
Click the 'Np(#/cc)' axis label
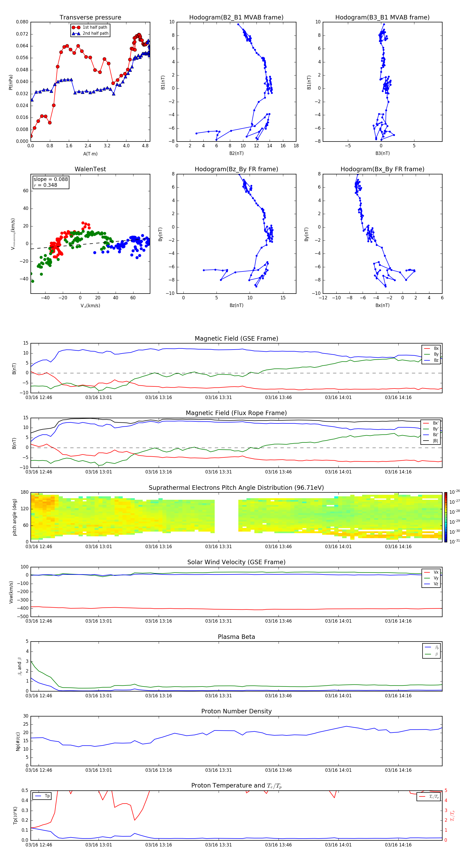click(18, 741)
